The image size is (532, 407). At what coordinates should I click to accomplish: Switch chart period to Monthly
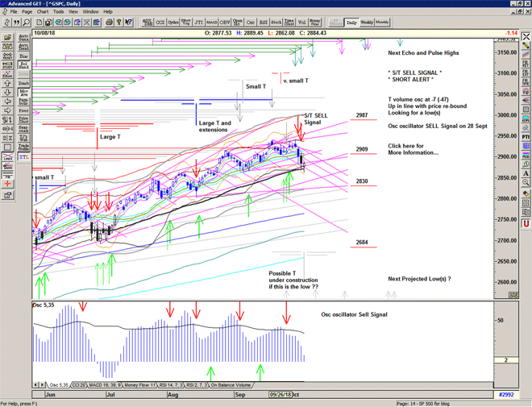pos(382,23)
